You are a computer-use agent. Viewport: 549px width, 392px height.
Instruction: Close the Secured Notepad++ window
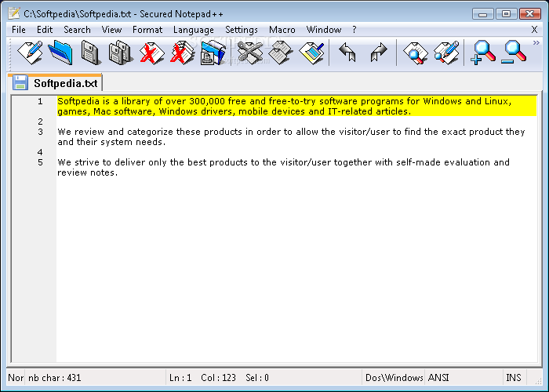coord(529,13)
